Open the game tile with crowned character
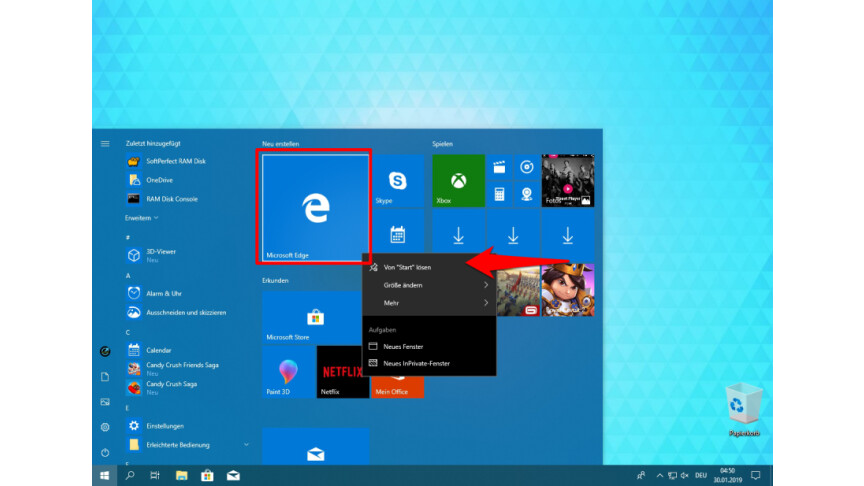Viewport: 864px width, 486px height. tap(568, 290)
